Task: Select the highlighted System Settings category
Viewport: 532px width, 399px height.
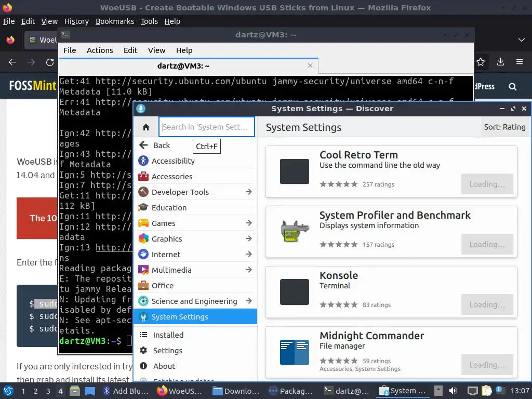Action: pyautogui.click(x=195, y=316)
